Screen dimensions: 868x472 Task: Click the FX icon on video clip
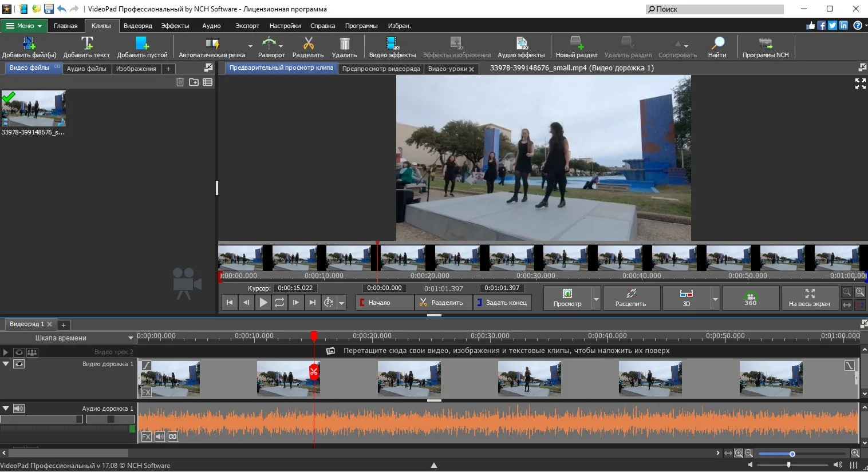coord(146,392)
